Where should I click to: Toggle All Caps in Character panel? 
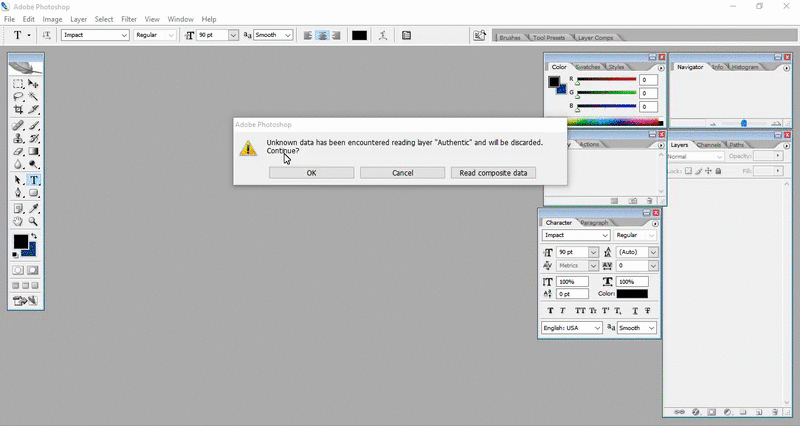tap(580, 311)
